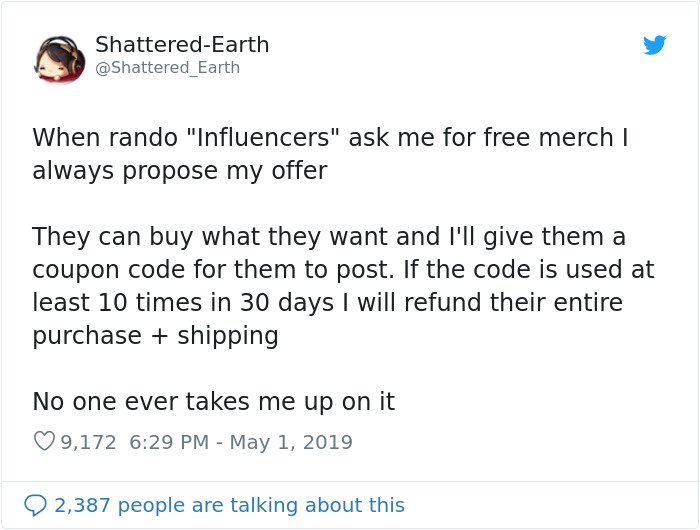Click the line starting "When rando"
The image size is (700, 530).
click(330, 137)
